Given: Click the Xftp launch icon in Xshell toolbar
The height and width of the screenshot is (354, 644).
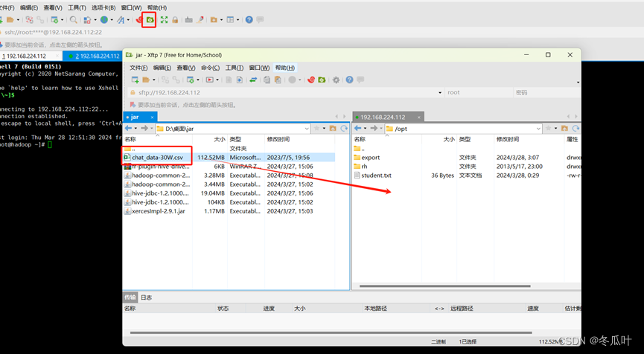Looking at the screenshot, I should (x=150, y=19).
